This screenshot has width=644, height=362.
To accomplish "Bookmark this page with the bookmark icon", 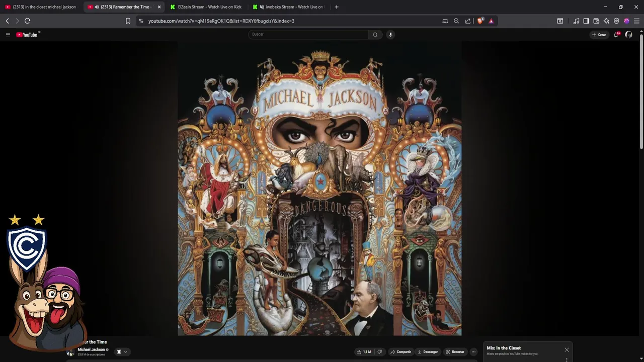I will click(128, 21).
